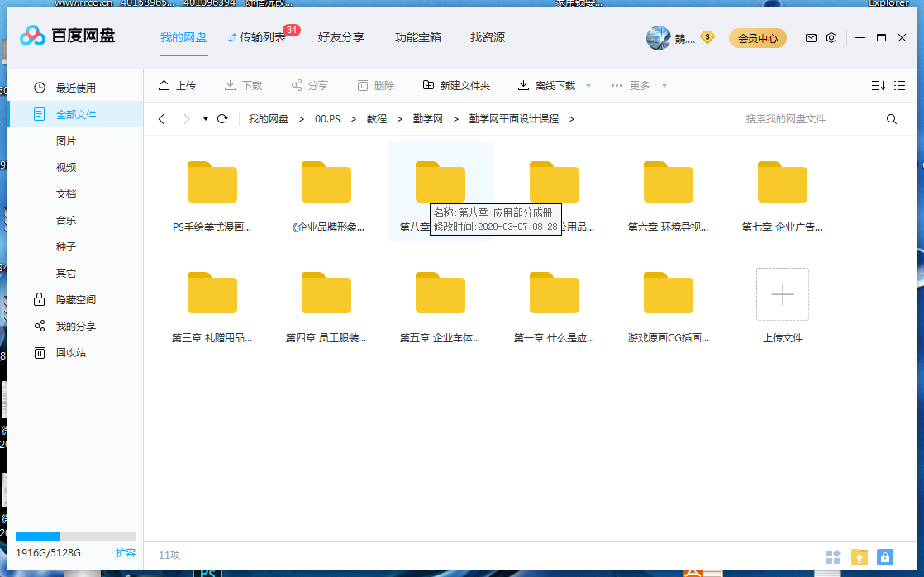The width and height of the screenshot is (924, 577).
Task: Switch to list view icon
Action: click(899, 85)
